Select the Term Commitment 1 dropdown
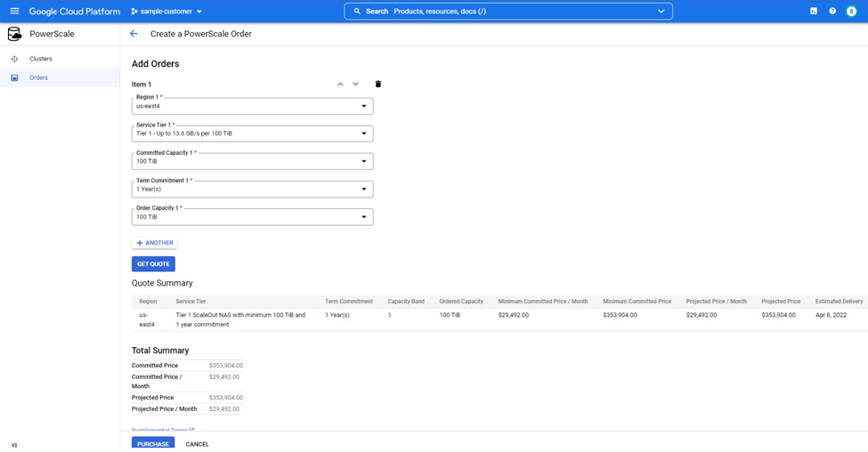Viewport: 868px width, 452px height. click(x=252, y=189)
